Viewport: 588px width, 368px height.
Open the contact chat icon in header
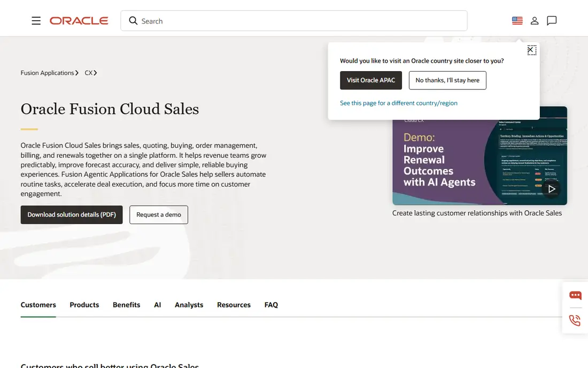(x=552, y=21)
